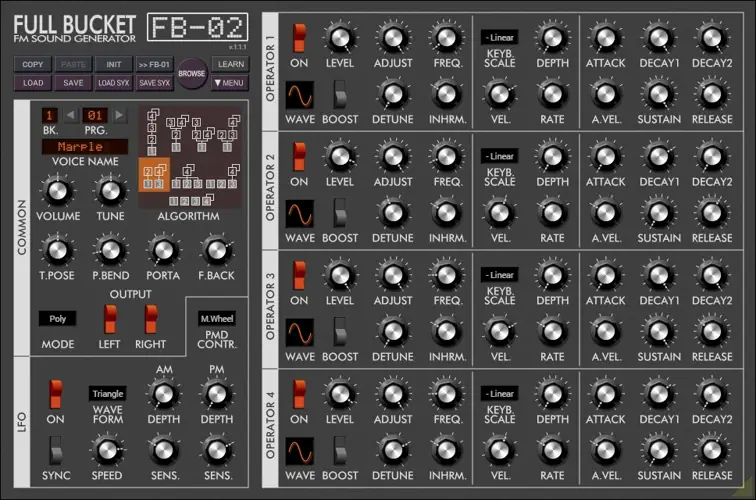Click the LOAD SYX button
The image size is (756, 500).
click(113, 83)
